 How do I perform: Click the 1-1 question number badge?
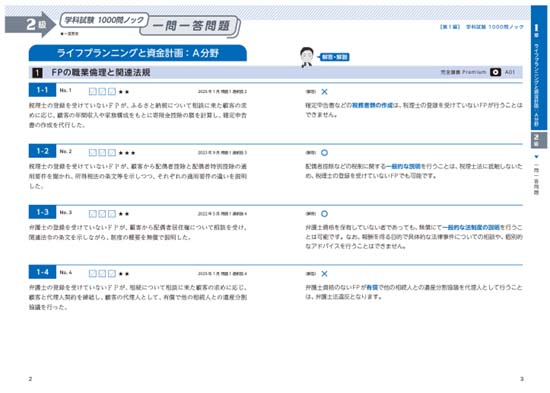pos(42,90)
